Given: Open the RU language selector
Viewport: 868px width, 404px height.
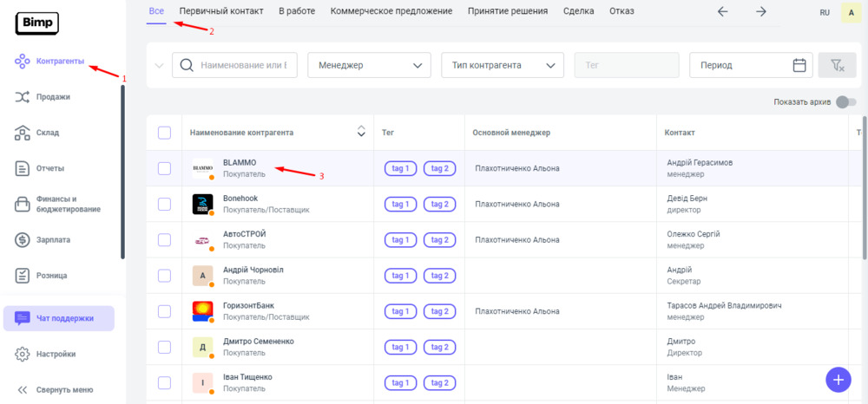Looking at the screenshot, I should pyautogui.click(x=824, y=12).
